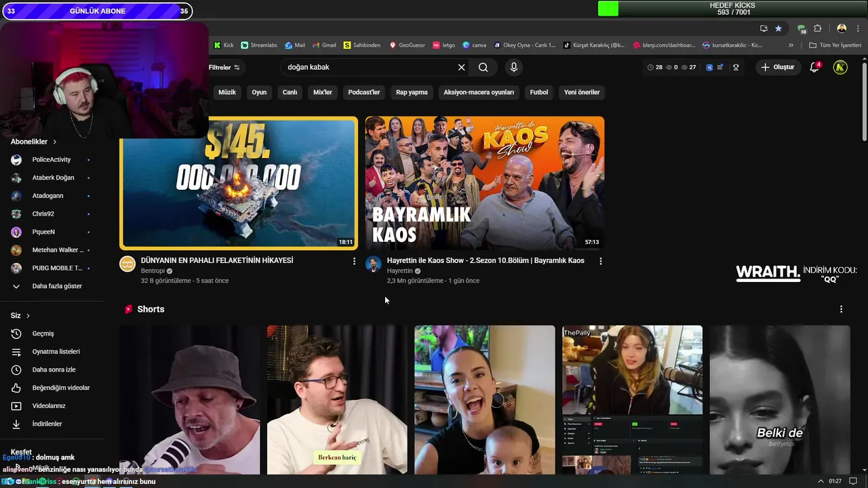Select the Oyun filter chip
This screenshot has width=868, height=488.
[259, 92]
